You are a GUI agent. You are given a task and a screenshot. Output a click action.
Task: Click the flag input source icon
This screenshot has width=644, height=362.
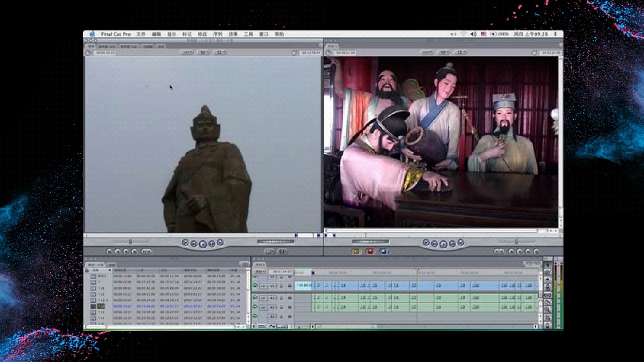click(484, 34)
